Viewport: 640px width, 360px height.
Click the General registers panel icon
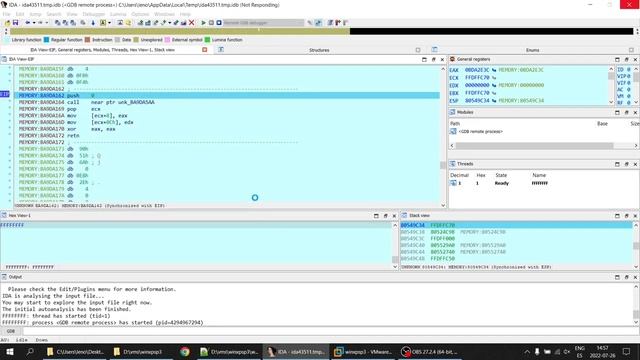(x=452, y=59)
